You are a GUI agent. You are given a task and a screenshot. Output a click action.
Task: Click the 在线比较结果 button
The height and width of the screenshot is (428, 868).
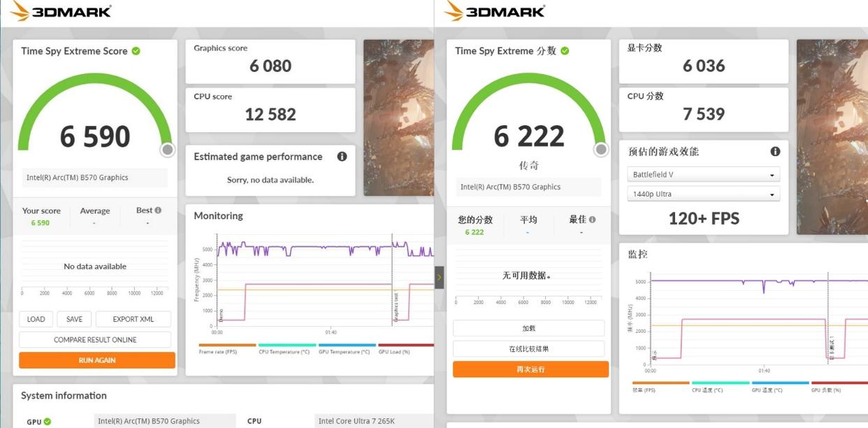pyautogui.click(x=528, y=349)
